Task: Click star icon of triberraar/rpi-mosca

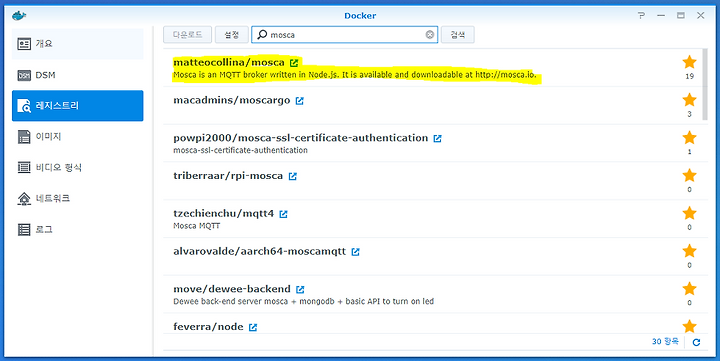Action: (689, 175)
